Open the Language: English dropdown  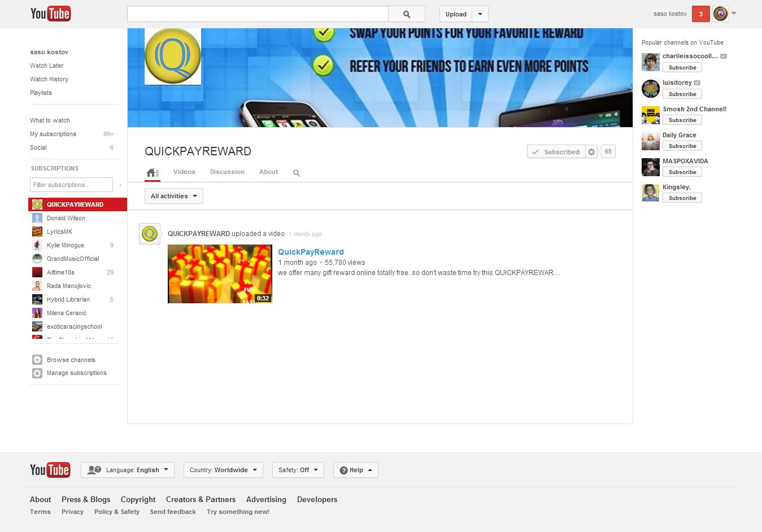click(x=128, y=470)
